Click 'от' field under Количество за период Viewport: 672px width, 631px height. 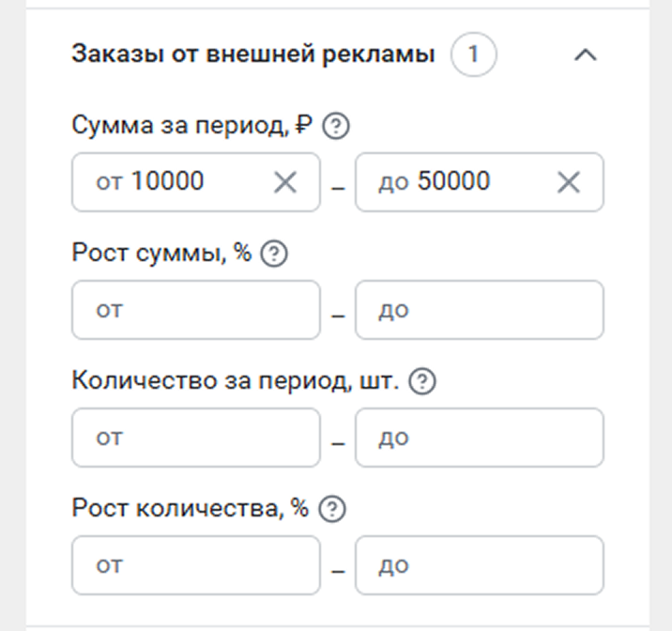click(196, 438)
